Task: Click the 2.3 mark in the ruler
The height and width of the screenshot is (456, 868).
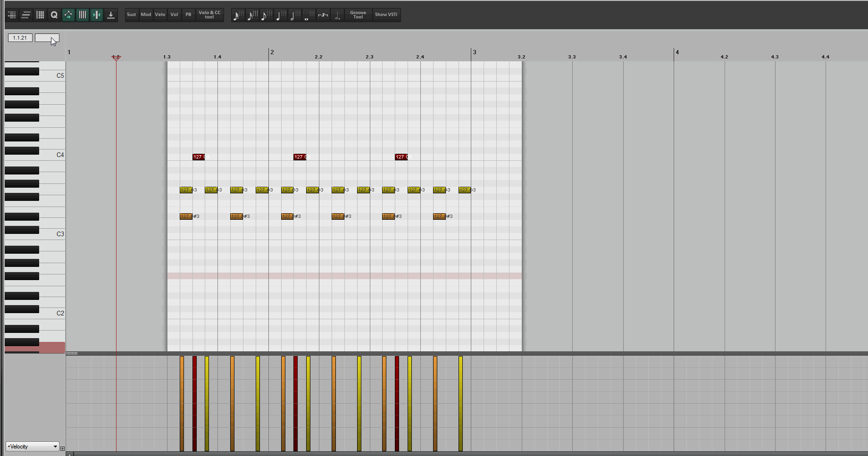Action: (x=369, y=57)
